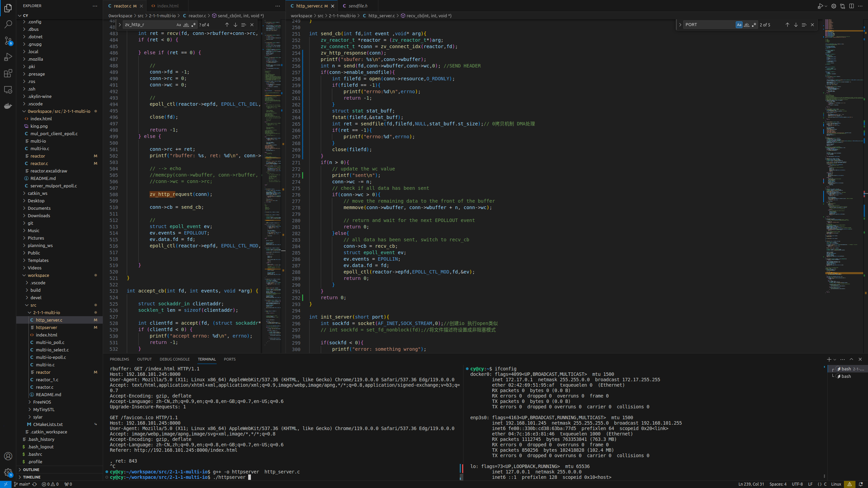Screen dimensions: 868x488
Task: Click Spaces: 4 indentation setting
Action: tap(778, 484)
